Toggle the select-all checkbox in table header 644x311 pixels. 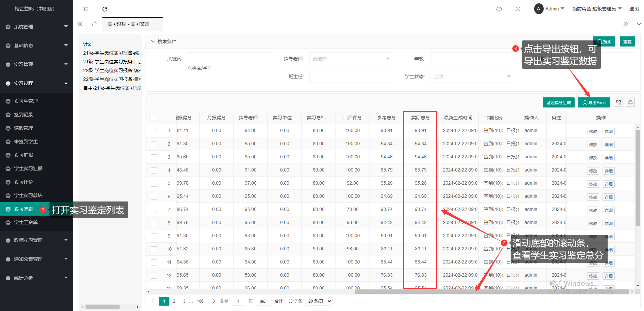pyautogui.click(x=154, y=118)
